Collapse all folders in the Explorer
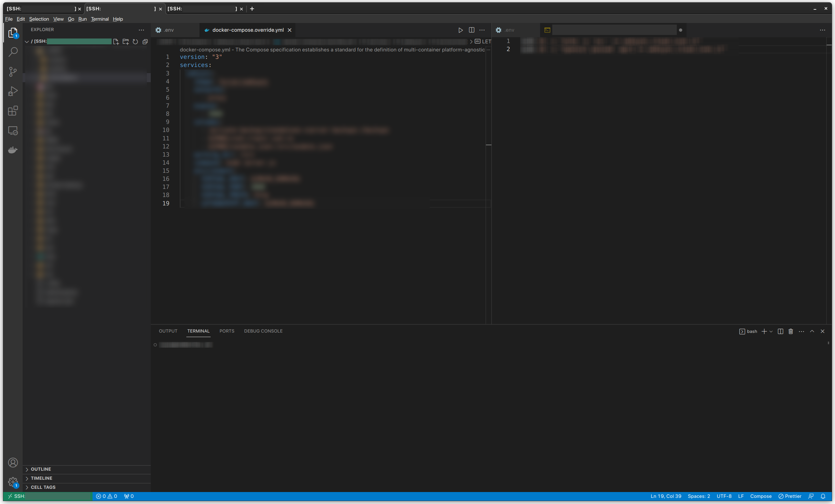 pyautogui.click(x=145, y=41)
